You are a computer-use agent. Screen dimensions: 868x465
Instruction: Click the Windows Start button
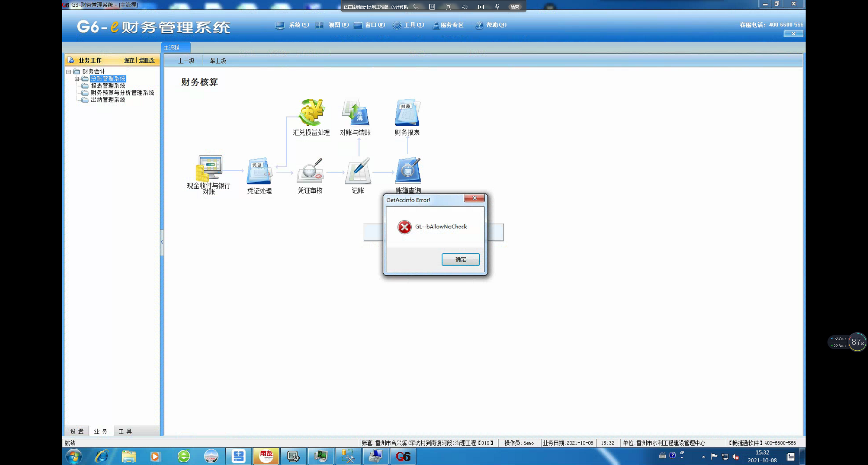click(x=74, y=456)
